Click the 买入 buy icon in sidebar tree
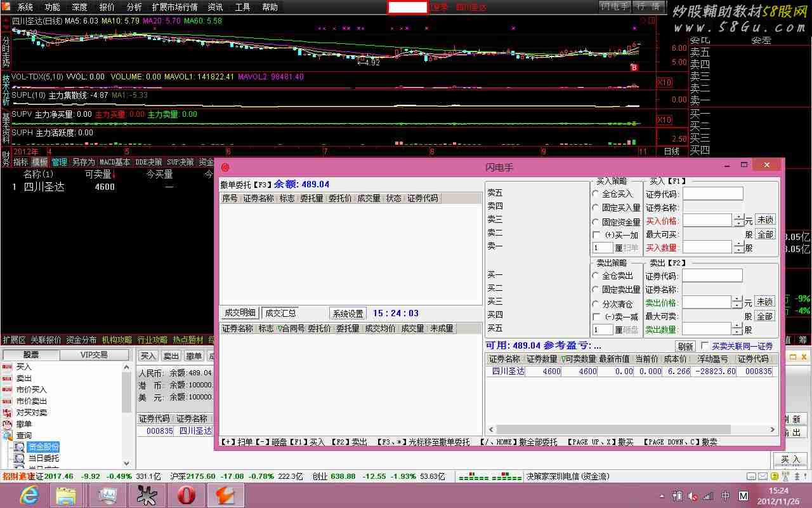The height and width of the screenshot is (508, 812). tap(7, 367)
